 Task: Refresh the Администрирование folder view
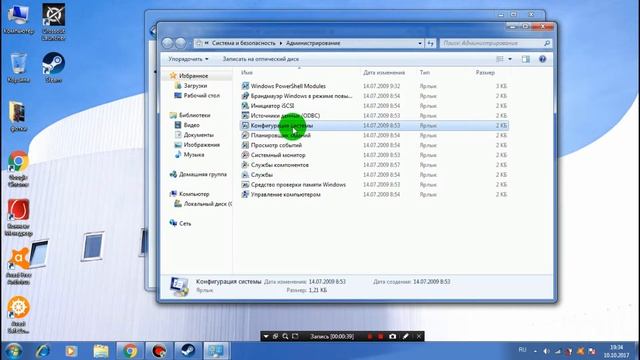click(x=431, y=43)
